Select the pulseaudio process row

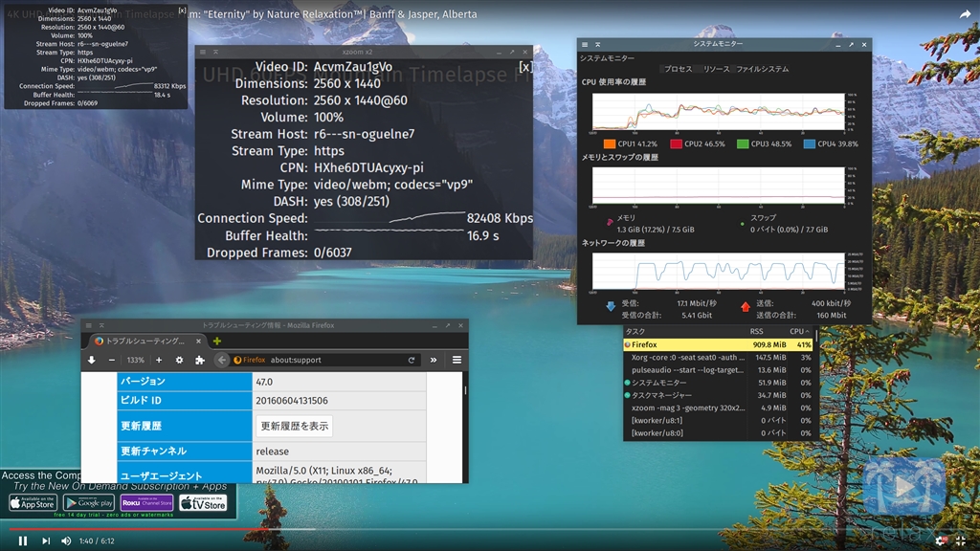[x=718, y=370]
